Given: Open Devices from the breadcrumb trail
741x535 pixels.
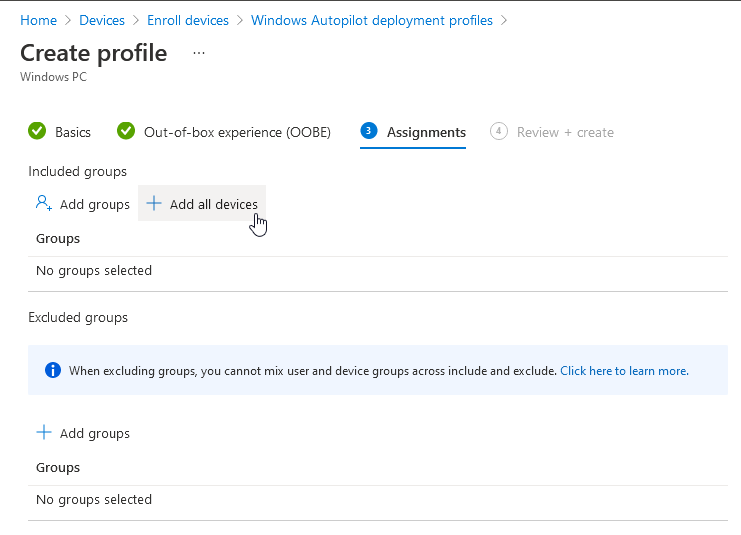Looking at the screenshot, I should point(102,20).
